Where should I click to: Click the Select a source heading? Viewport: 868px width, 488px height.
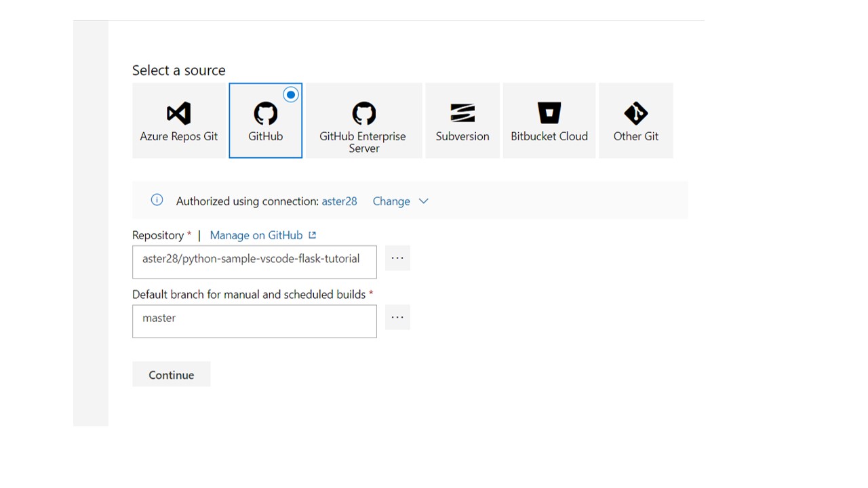[x=179, y=70]
